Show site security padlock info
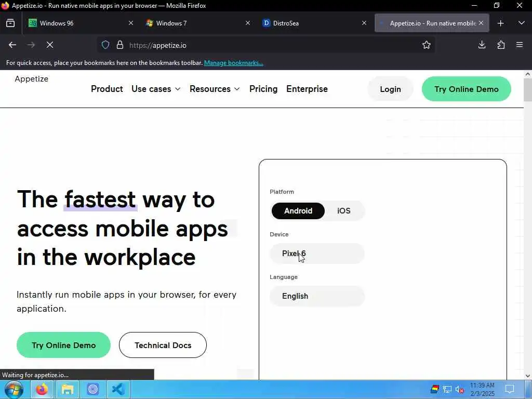 coord(120,45)
